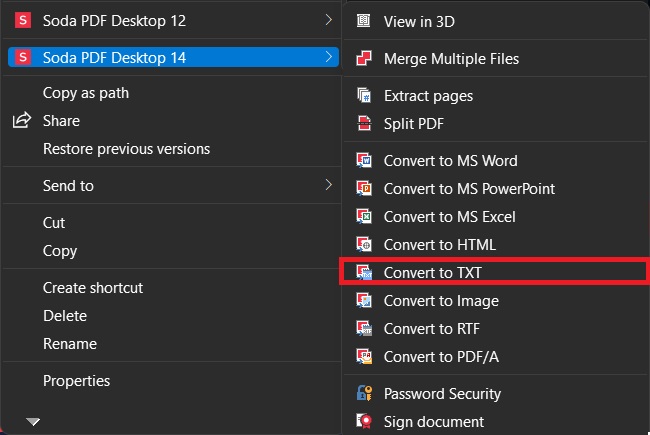Select Split PDF text
This screenshot has width=650, height=435.
click(x=414, y=124)
